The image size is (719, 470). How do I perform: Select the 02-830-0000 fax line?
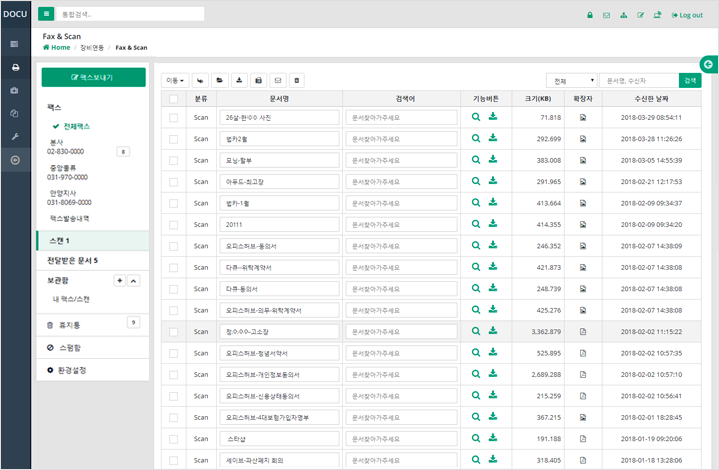point(66,151)
